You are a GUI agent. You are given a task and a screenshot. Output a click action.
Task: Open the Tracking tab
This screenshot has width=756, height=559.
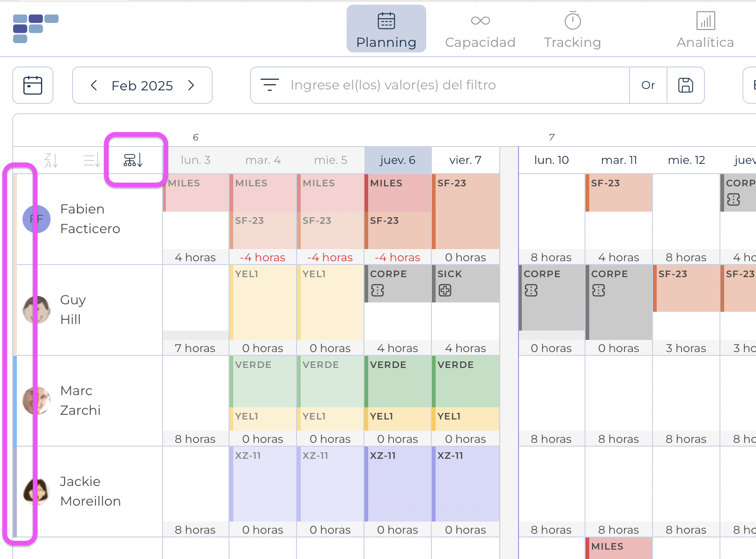point(572,29)
